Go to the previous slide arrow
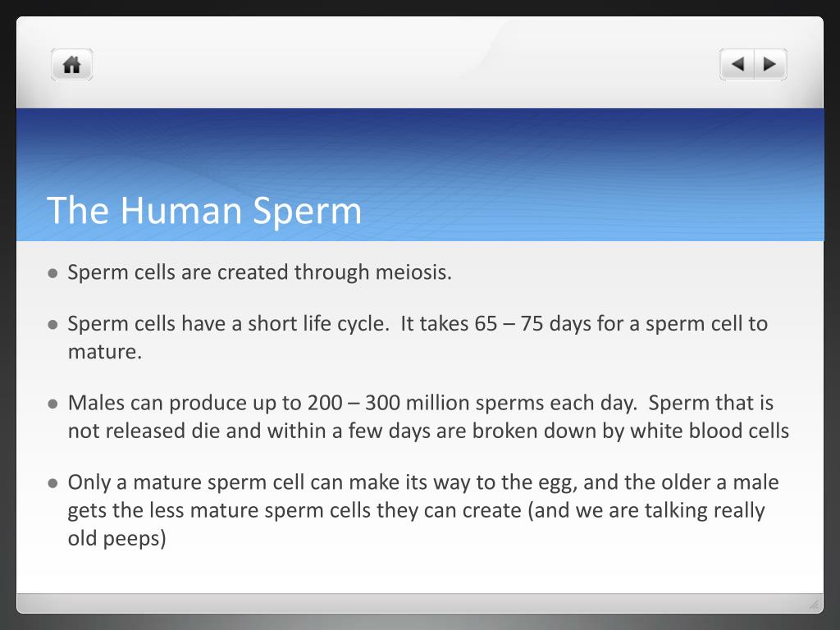The height and width of the screenshot is (630, 840). [737, 65]
